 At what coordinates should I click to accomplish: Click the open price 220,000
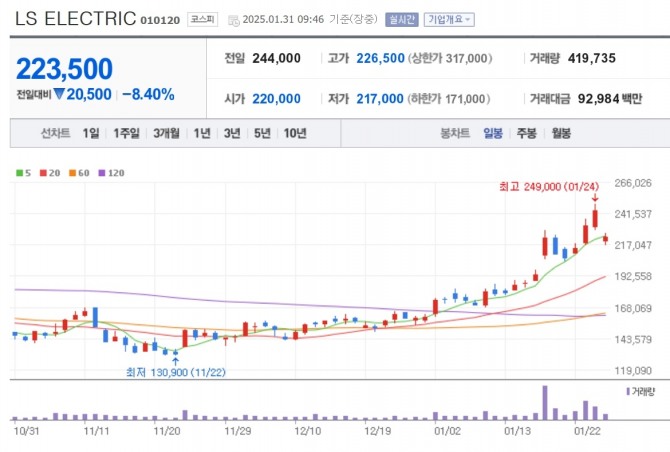tap(276, 99)
